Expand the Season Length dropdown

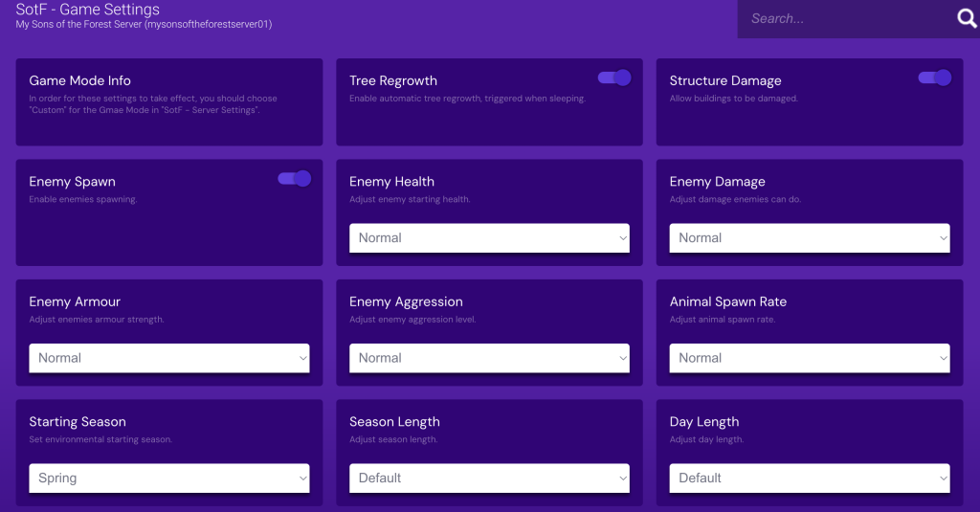pos(489,479)
